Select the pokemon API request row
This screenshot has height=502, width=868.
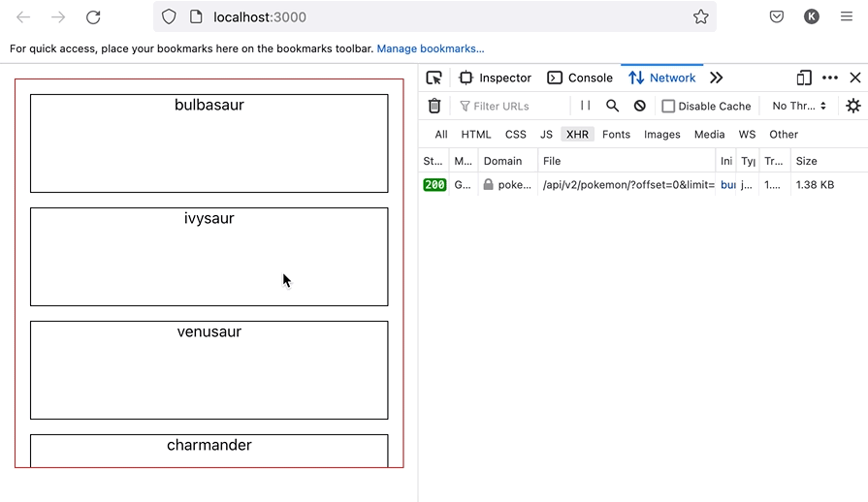click(x=627, y=185)
